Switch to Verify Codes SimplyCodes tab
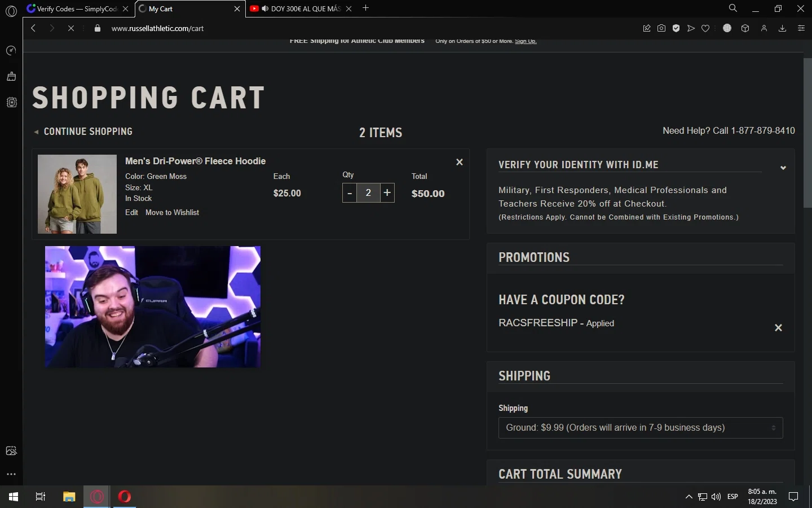This screenshot has width=812, height=508. tap(77, 8)
